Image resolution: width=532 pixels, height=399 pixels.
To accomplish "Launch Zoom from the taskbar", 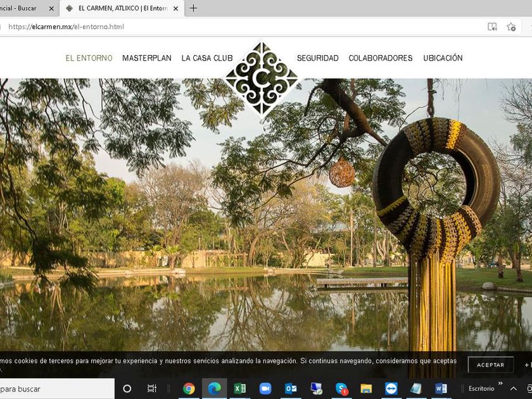I will [265, 388].
